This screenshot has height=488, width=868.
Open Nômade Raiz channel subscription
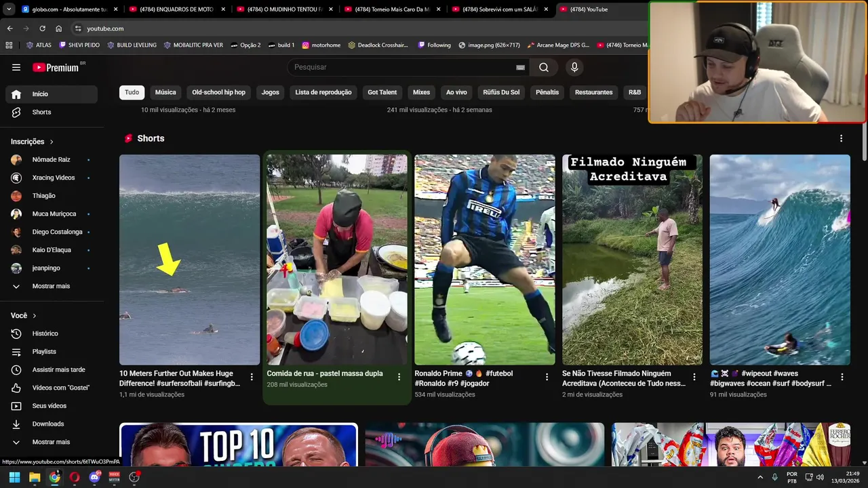52,160
